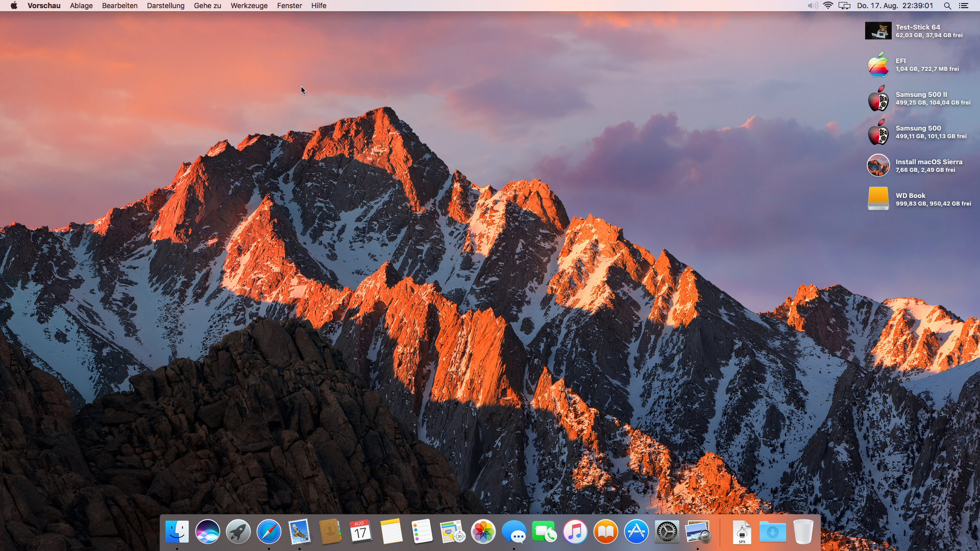Image resolution: width=980 pixels, height=551 pixels.
Task: Launch iTunes from the Dock
Action: 575,532
